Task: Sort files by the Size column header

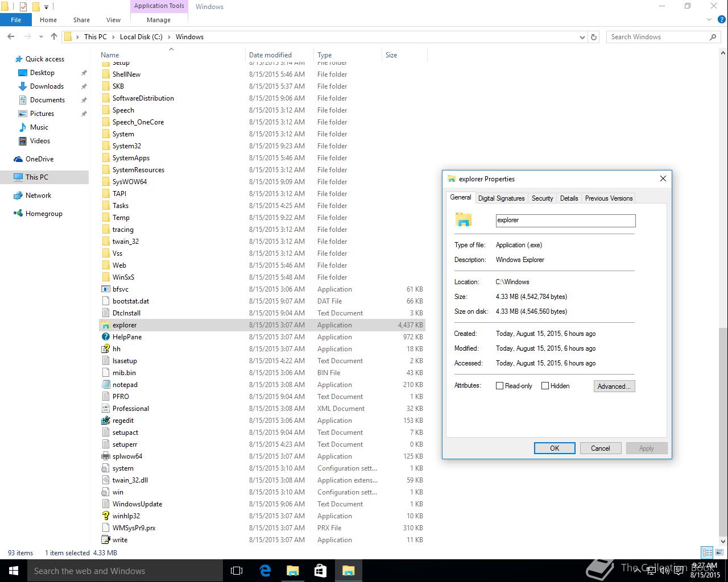Action: [x=404, y=55]
